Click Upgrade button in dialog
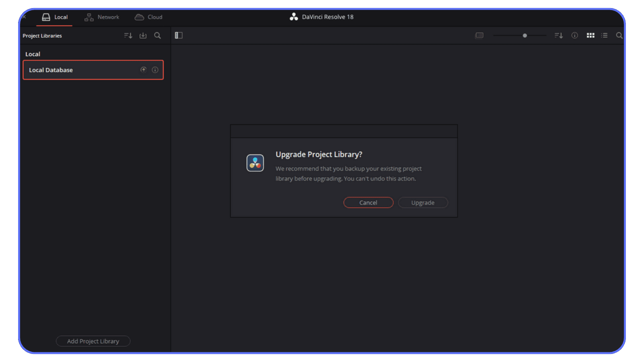644x362 pixels. pyautogui.click(x=423, y=203)
